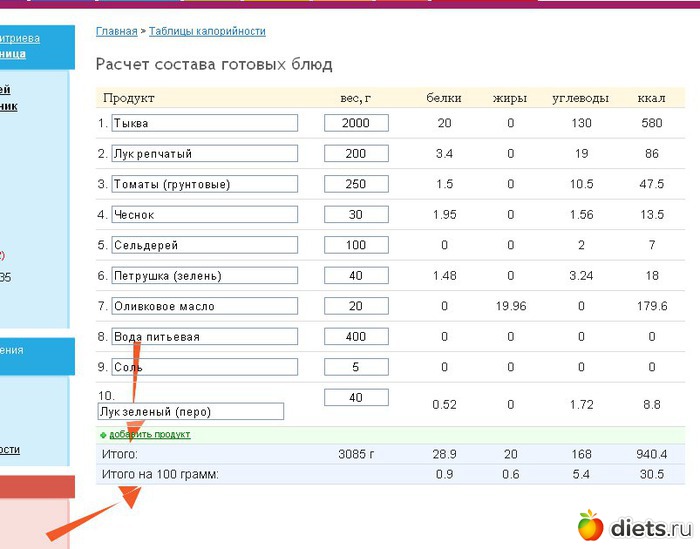The height and width of the screenshot is (549, 700).
Task: Go to "Таблицы калорийности" breadcrumb link
Action: 207,32
